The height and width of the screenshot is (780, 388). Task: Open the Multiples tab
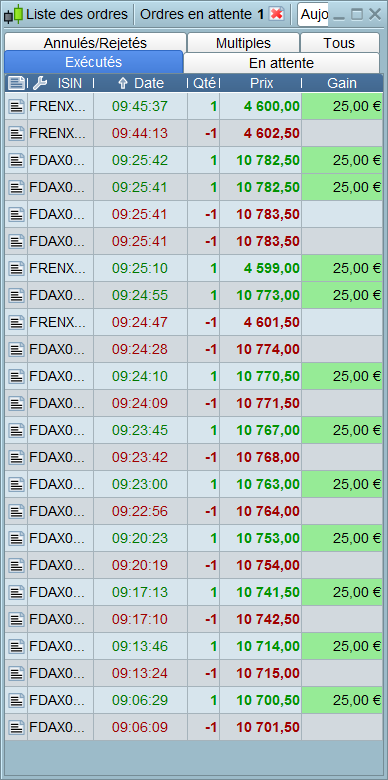point(243,43)
